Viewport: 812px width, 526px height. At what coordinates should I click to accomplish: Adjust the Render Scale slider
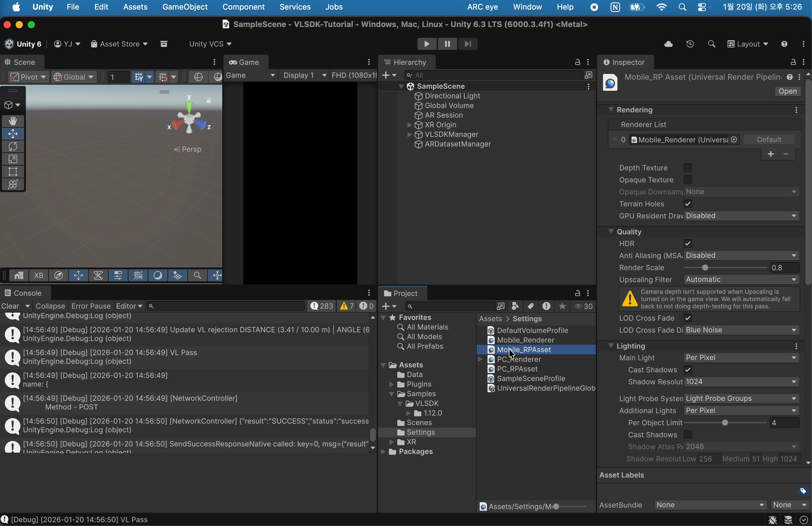[x=705, y=268]
